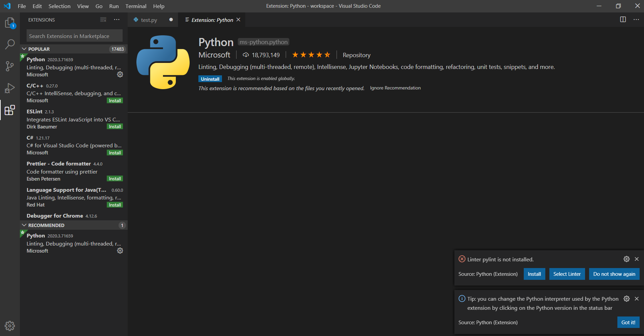Install the C# extension

coord(115,153)
